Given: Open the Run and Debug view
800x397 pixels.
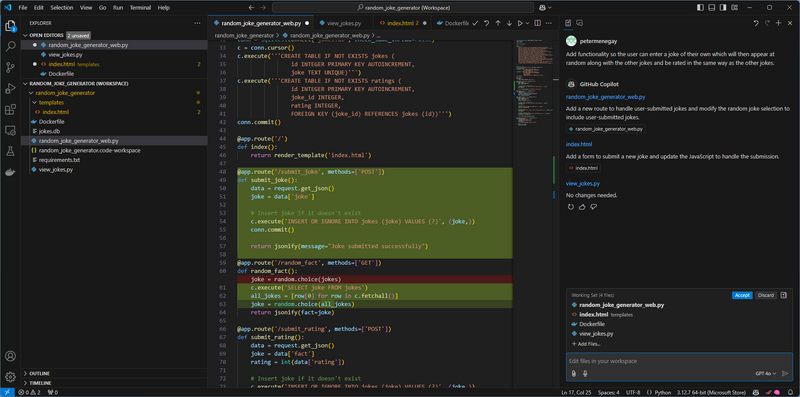Looking at the screenshot, I should click(10, 88).
